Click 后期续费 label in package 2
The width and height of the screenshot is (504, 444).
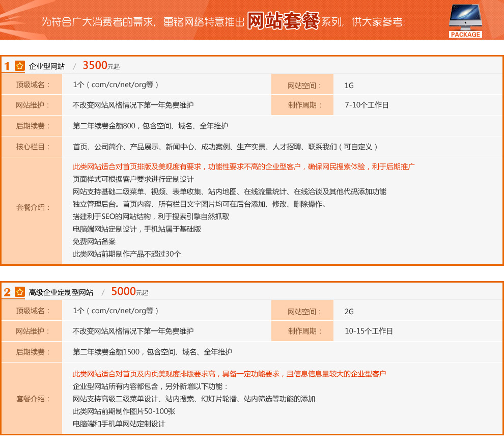pyautogui.click(x=33, y=352)
